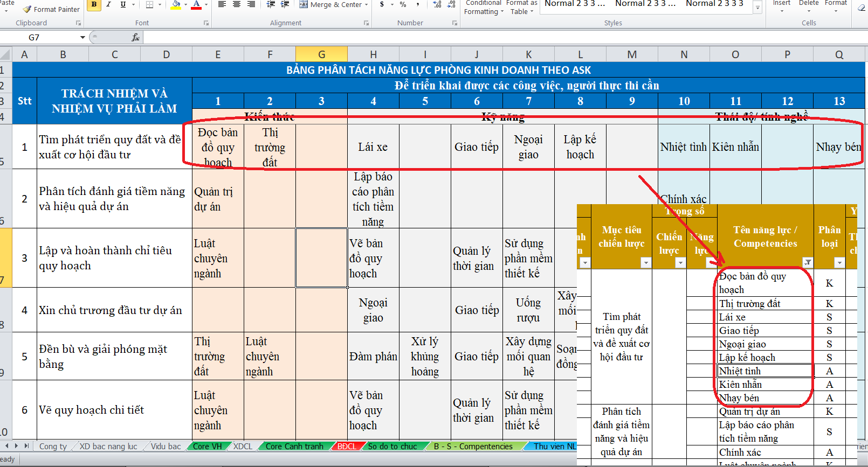Select column G header
This screenshot has height=467, width=868.
click(321, 54)
